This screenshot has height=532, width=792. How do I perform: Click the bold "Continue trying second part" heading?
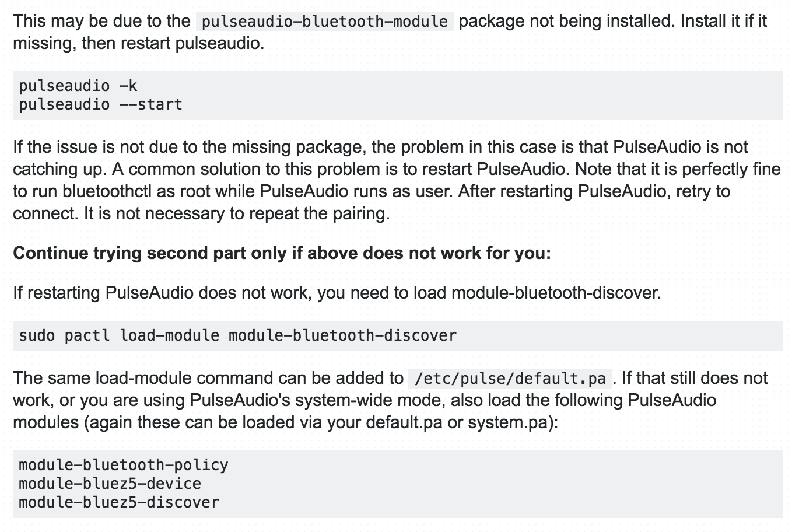tap(282, 253)
